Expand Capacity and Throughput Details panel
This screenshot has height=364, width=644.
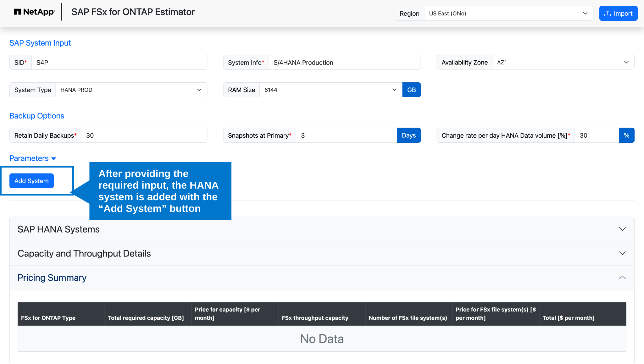point(322,253)
